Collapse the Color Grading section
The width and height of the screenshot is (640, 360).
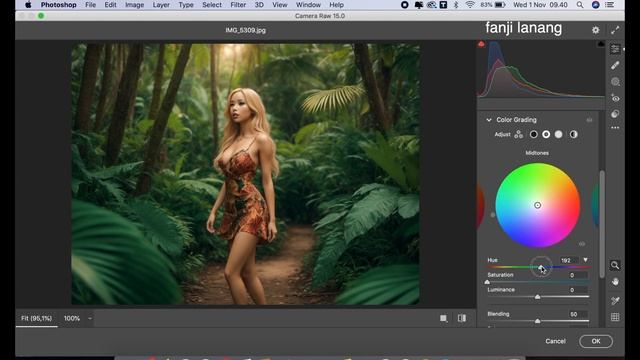[x=489, y=120]
